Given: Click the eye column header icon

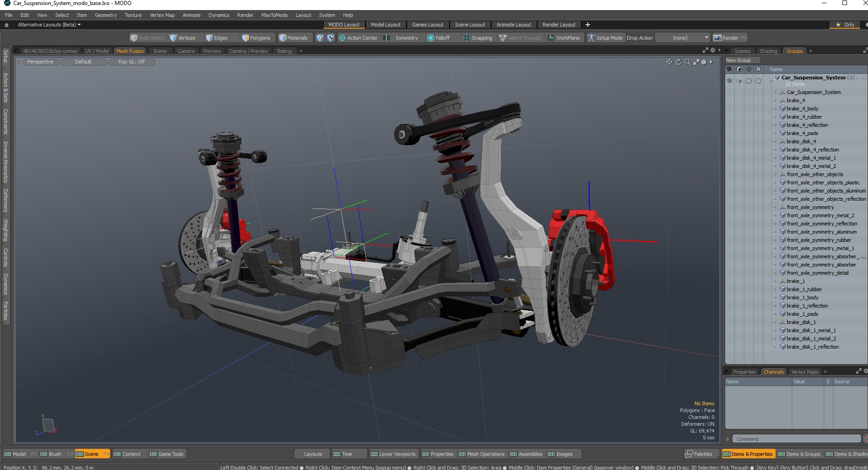Looking at the screenshot, I should (729, 69).
